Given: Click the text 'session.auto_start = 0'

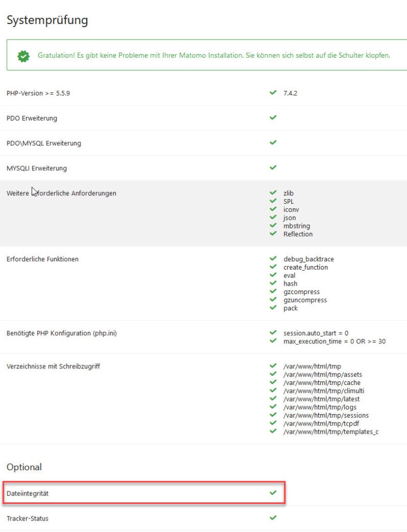Looking at the screenshot, I should [x=316, y=333].
